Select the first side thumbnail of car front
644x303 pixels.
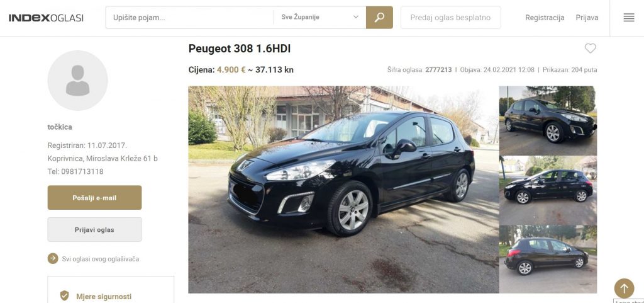548,120
